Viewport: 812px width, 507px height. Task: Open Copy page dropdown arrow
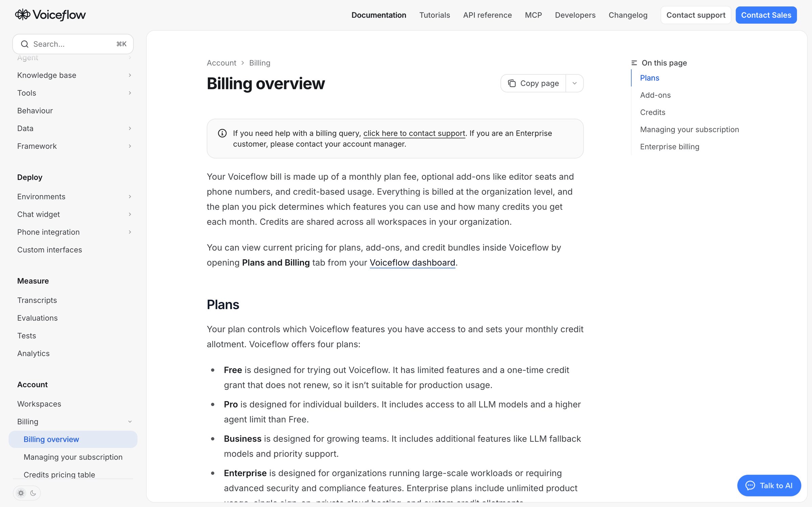coord(574,83)
